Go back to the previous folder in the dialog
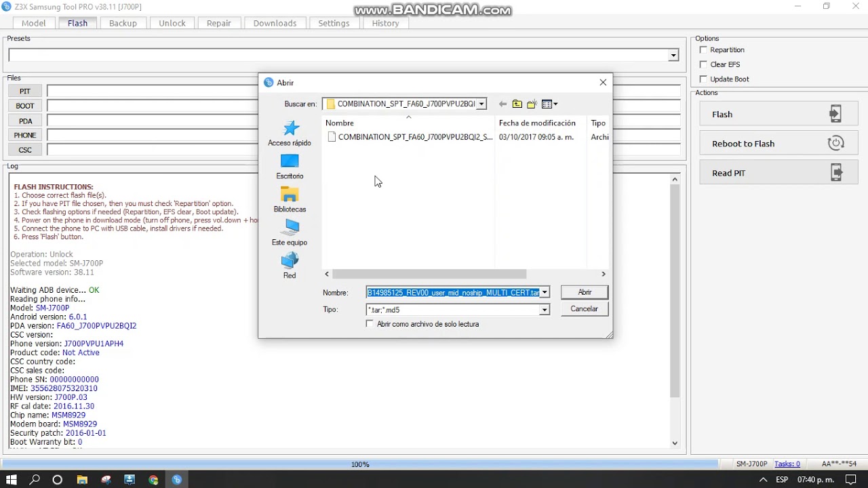 coord(502,104)
